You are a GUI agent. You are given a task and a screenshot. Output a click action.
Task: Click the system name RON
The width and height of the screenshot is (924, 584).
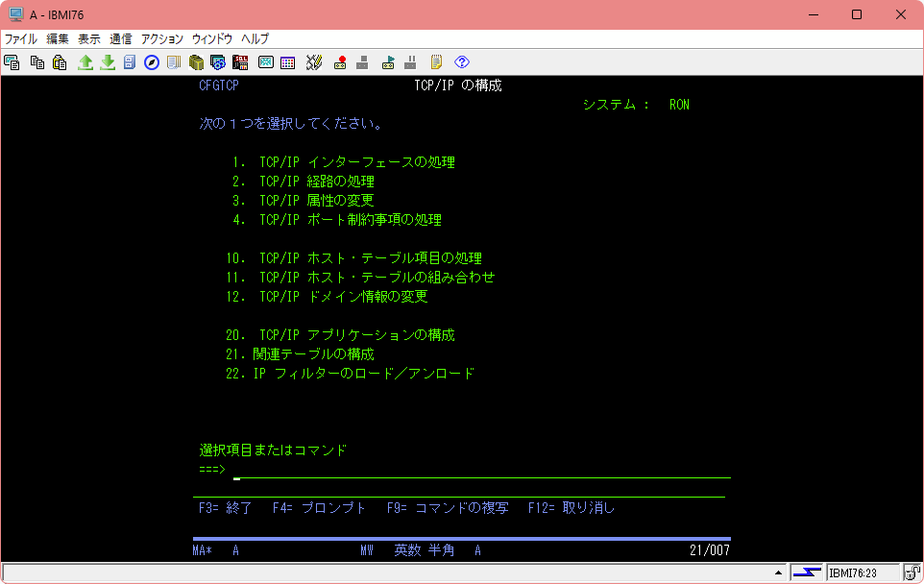[679, 105]
